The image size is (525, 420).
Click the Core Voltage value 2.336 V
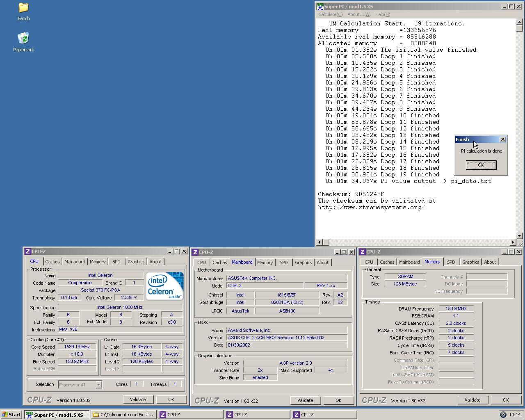tap(129, 298)
